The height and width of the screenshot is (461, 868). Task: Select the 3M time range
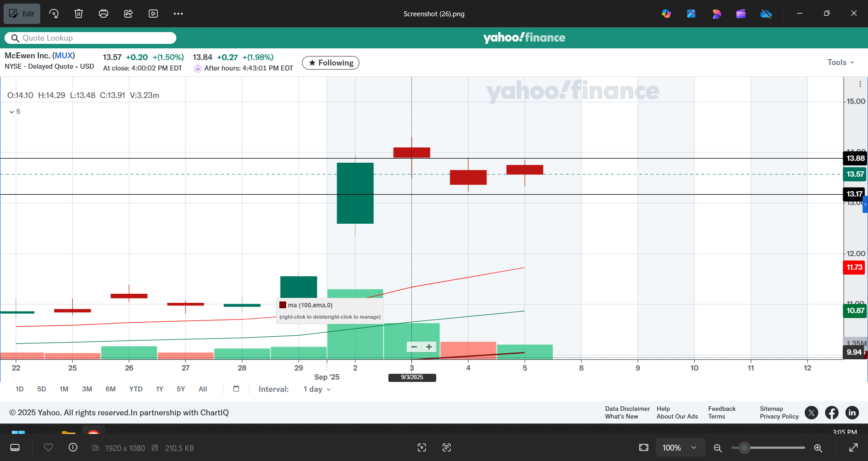point(87,389)
